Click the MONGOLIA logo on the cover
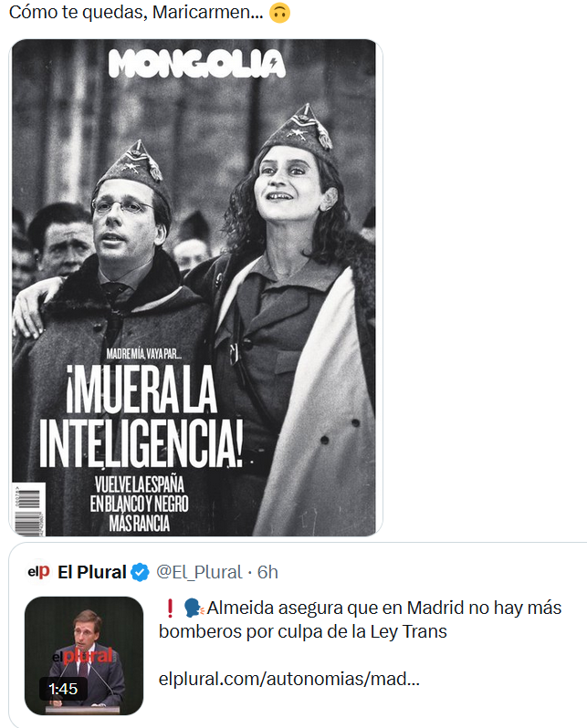Screen dimensions: 587x728 (x=196, y=63)
